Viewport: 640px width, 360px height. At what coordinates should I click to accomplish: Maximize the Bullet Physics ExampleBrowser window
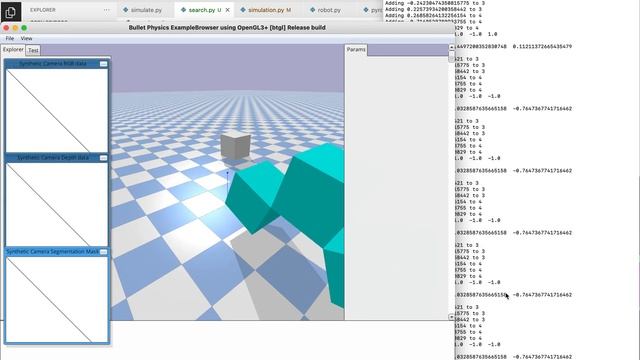24,28
